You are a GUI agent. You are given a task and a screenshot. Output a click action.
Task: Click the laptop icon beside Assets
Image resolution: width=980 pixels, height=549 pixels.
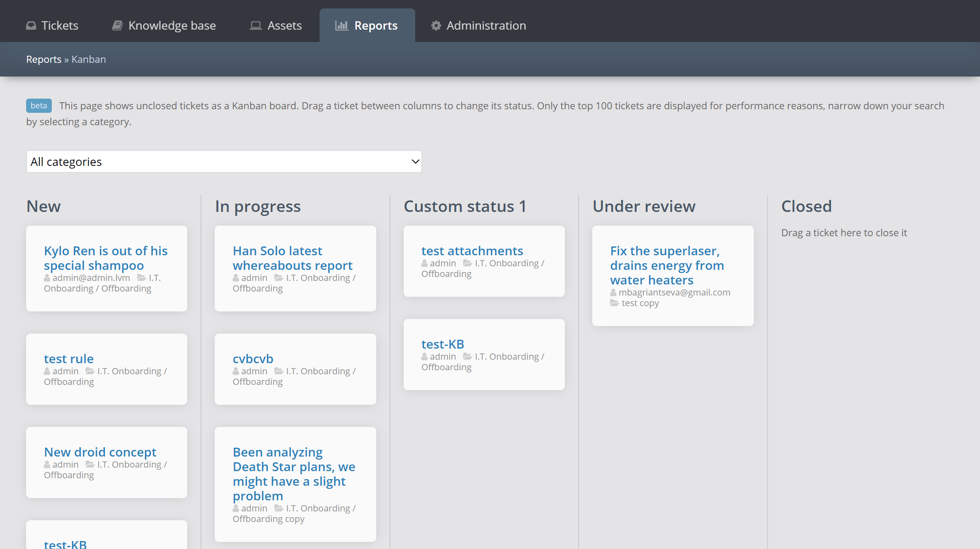coord(255,25)
